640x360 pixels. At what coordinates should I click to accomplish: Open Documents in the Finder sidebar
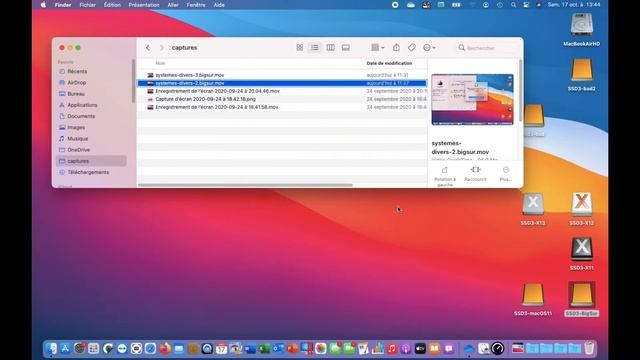click(x=81, y=116)
